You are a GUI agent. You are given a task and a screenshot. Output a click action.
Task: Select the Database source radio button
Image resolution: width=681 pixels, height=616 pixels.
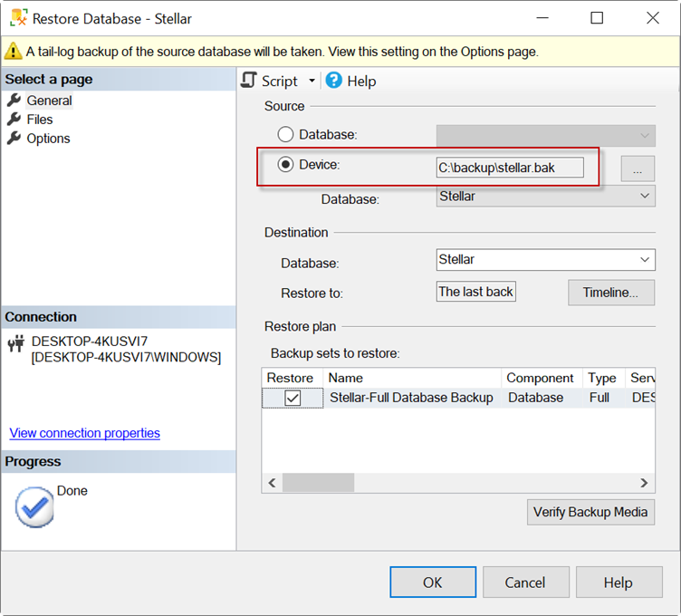coord(286,135)
